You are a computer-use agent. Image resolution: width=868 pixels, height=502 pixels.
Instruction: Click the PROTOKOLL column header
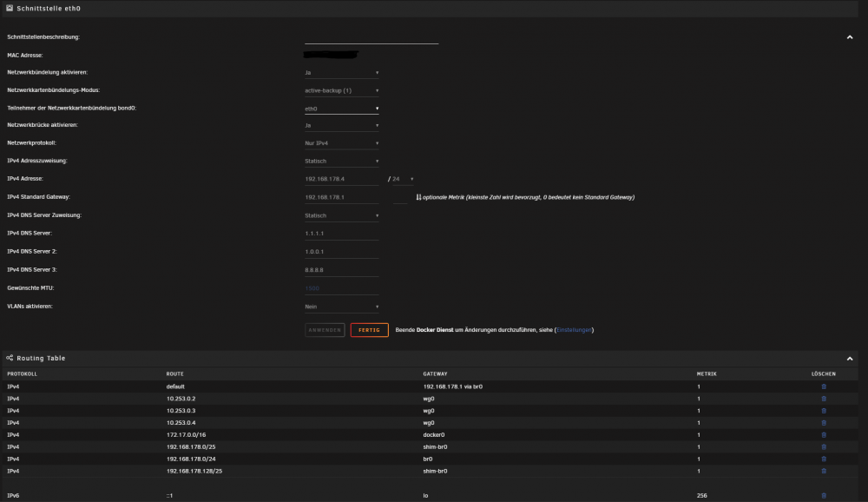[23, 374]
